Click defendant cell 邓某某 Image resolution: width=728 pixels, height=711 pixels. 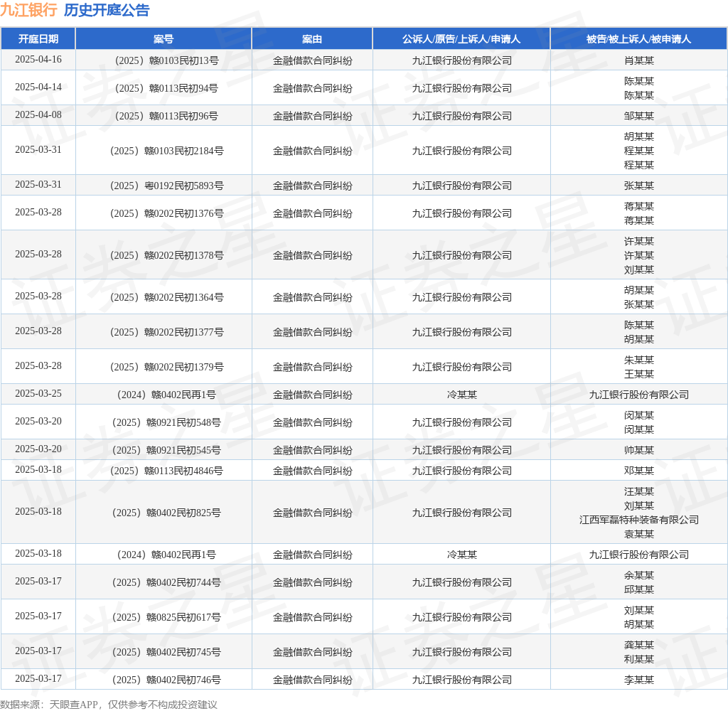pyautogui.click(x=639, y=471)
